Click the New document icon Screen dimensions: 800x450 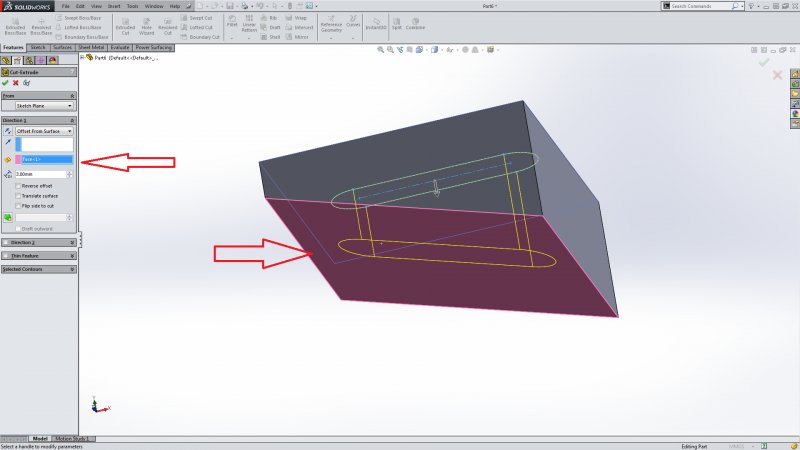coord(200,6)
